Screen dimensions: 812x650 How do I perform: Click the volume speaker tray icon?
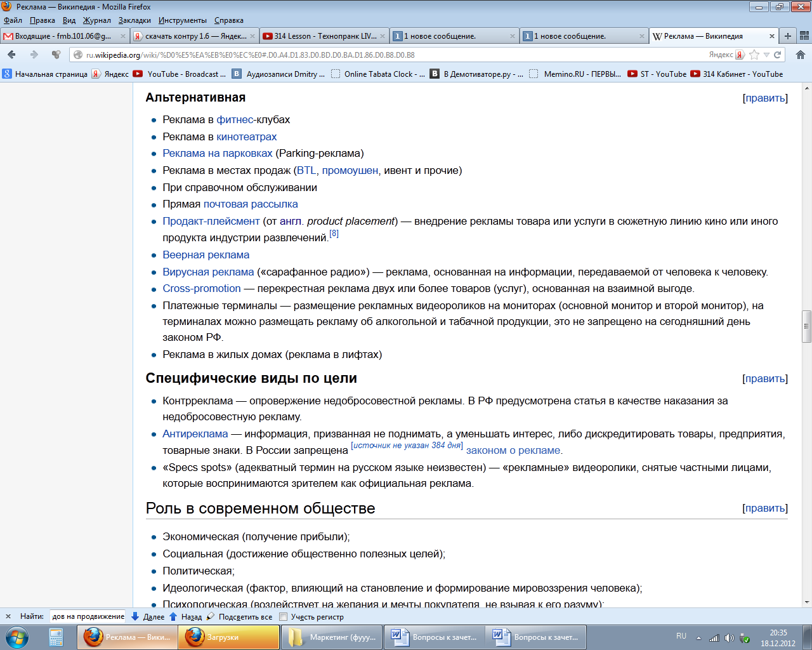coord(729,638)
